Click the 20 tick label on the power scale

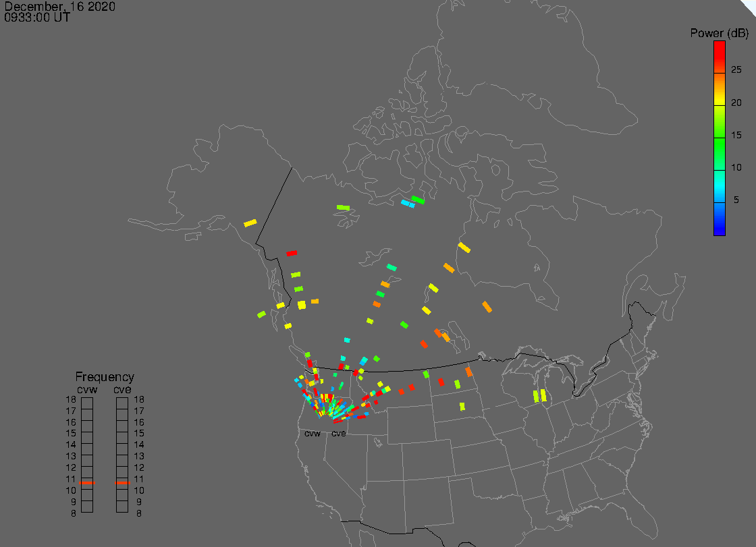pyautogui.click(x=736, y=103)
